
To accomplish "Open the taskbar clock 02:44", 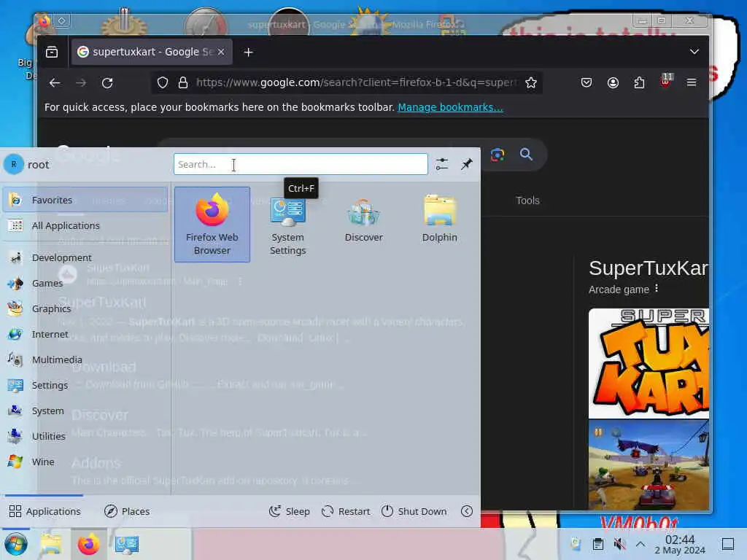I will (680, 544).
